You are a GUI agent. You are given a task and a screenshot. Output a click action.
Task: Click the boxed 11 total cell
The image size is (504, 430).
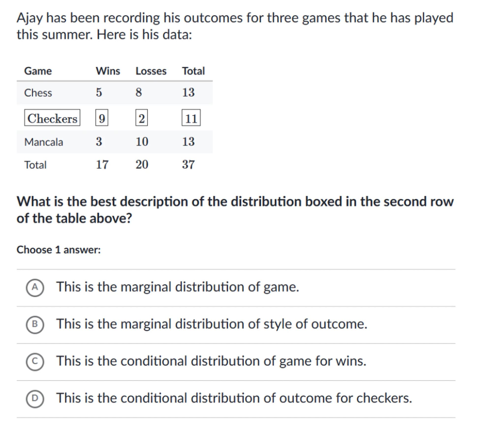pos(191,118)
